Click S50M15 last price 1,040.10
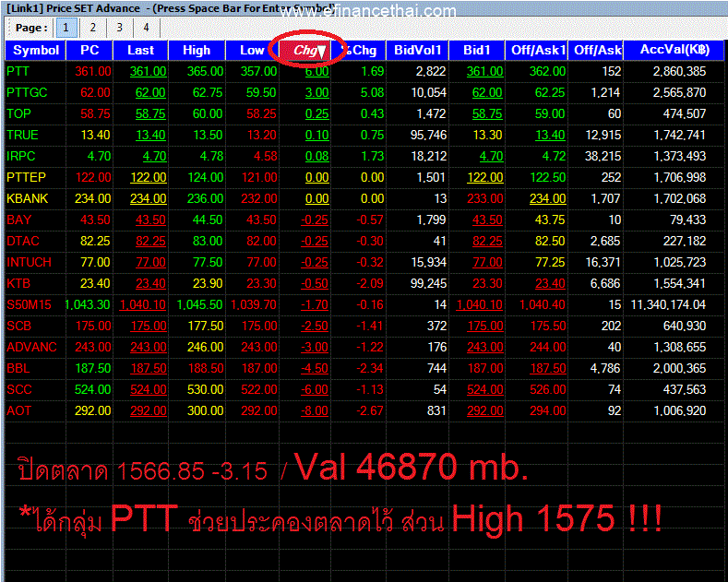 click(x=142, y=305)
